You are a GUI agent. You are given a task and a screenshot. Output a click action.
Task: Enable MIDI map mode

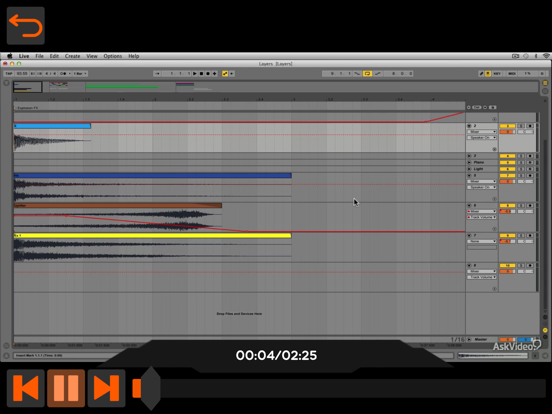[x=512, y=74]
